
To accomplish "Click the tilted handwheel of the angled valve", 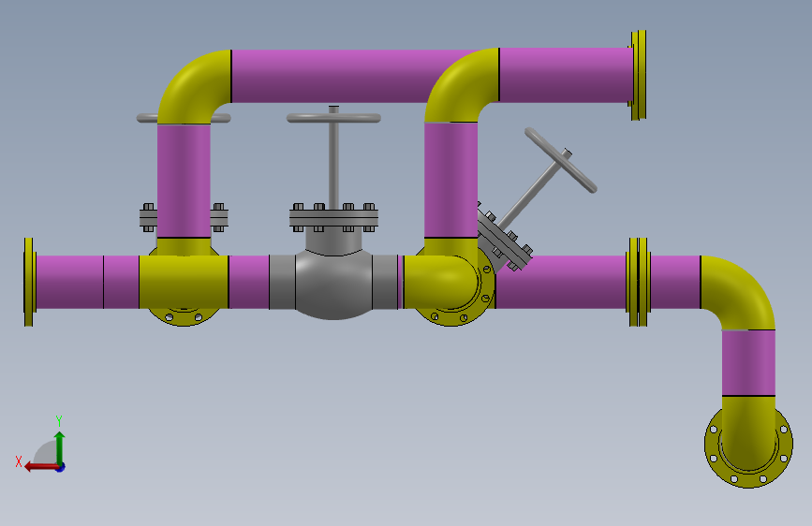I will point(561,160).
